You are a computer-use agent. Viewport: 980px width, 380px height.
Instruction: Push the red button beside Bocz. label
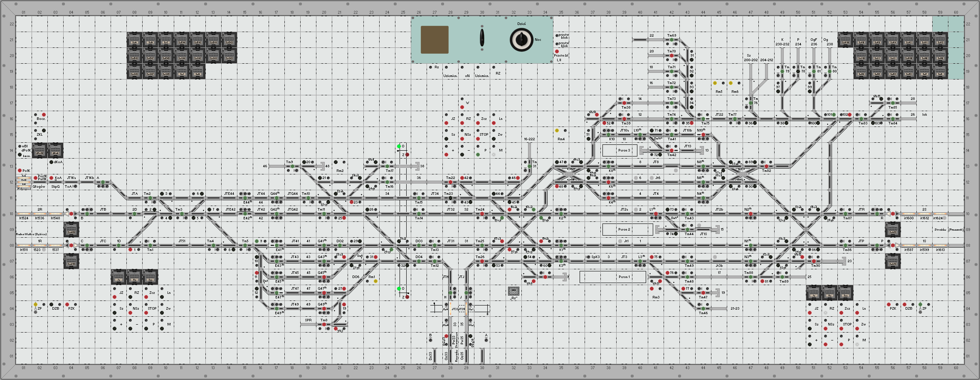(x=44, y=114)
